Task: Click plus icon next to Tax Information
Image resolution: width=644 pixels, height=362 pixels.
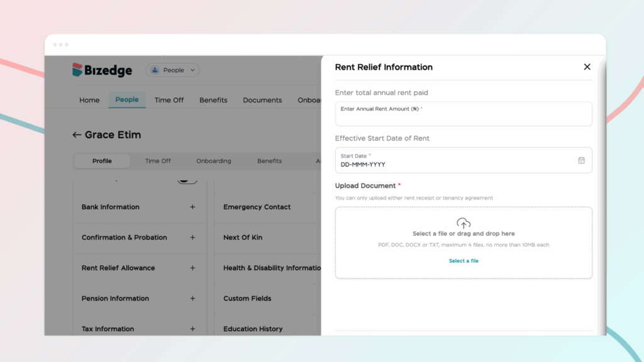Action: point(192,329)
